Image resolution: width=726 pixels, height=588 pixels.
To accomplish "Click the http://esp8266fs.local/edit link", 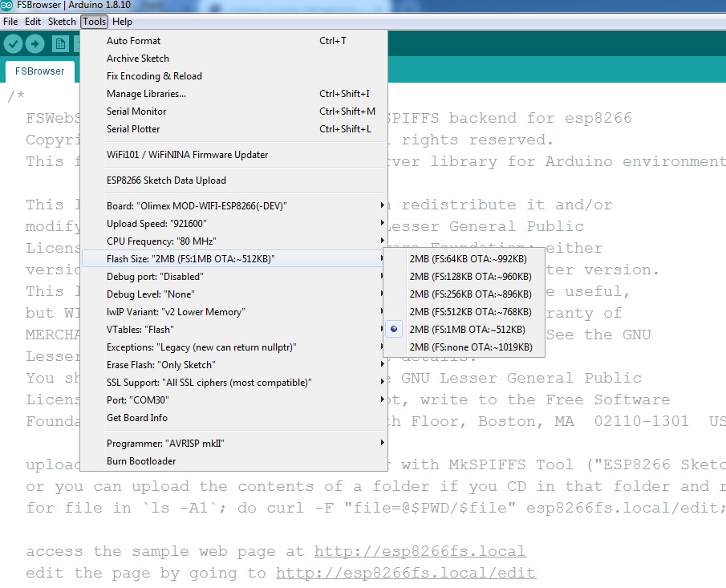I will pos(405,573).
